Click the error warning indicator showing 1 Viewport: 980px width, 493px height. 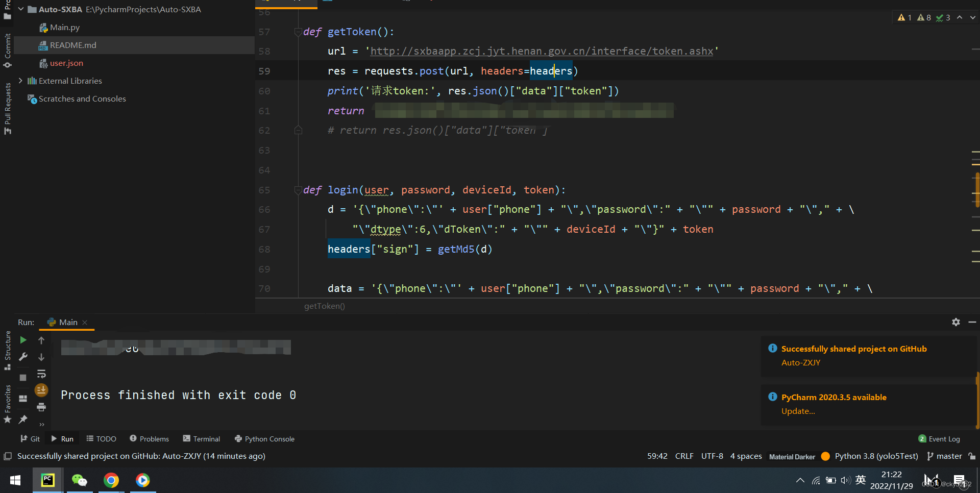(x=904, y=17)
